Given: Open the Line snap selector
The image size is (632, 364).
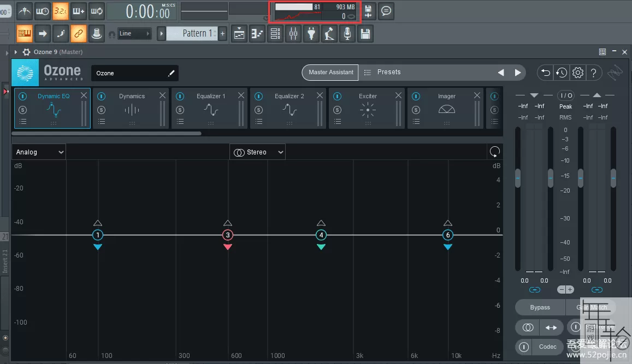Looking at the screenshot, I should pyautogui.click(x=135, y=33).
